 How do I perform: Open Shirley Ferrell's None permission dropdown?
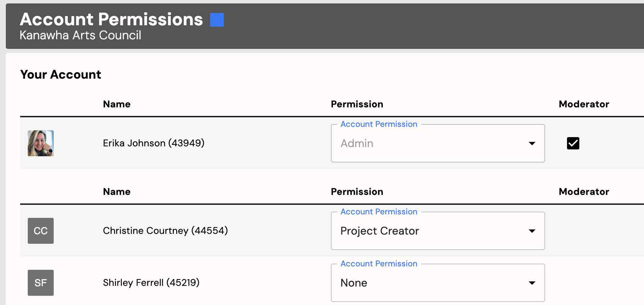[438, 283]
